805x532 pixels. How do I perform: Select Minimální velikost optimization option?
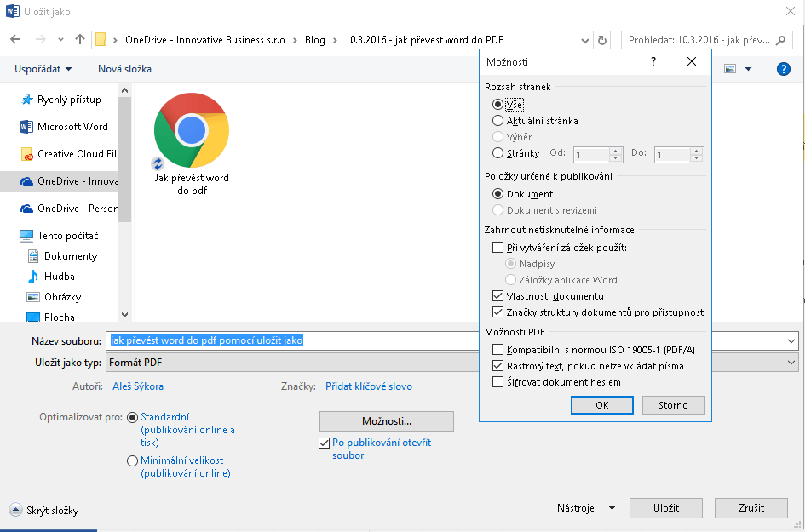[132, 460]
